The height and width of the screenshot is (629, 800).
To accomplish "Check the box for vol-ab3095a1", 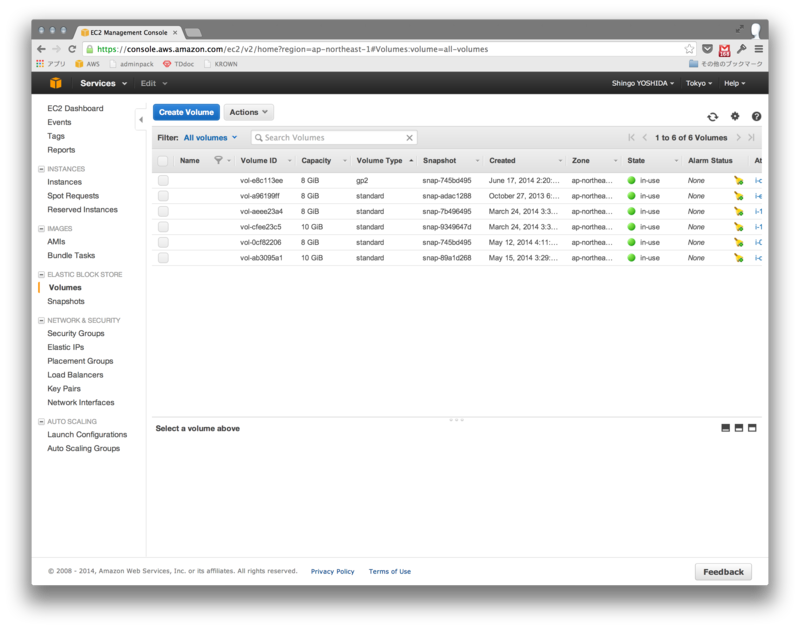I will tap(163, 258).
